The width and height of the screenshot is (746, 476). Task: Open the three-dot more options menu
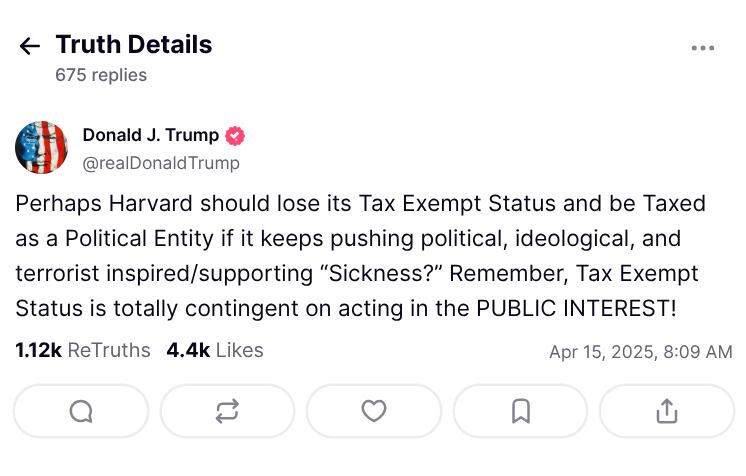point(703,48)
